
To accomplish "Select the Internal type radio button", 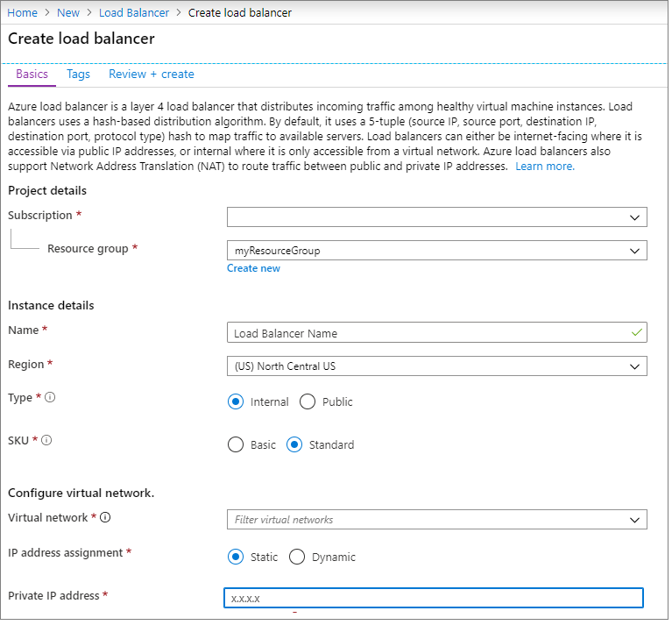I will (x=236, y=401).
